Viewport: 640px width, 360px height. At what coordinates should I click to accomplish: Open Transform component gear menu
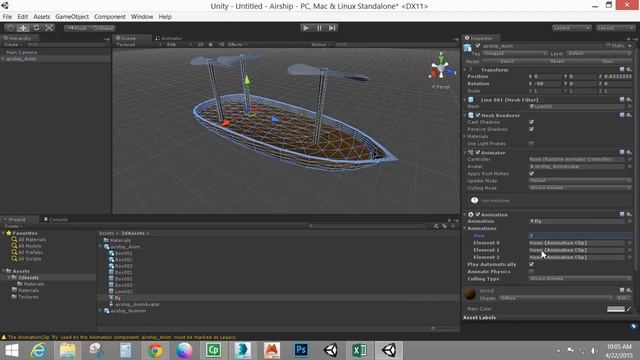[629, 70]
